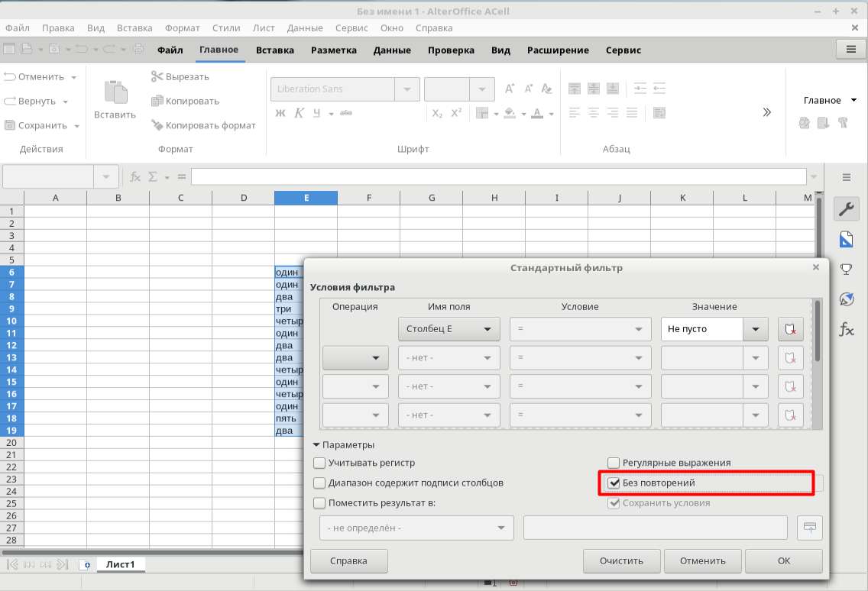Image resolution: width=868 pixels, height=591 pixels.
Task: Click the cell containing "пять"
Action: tap(289, 418)
